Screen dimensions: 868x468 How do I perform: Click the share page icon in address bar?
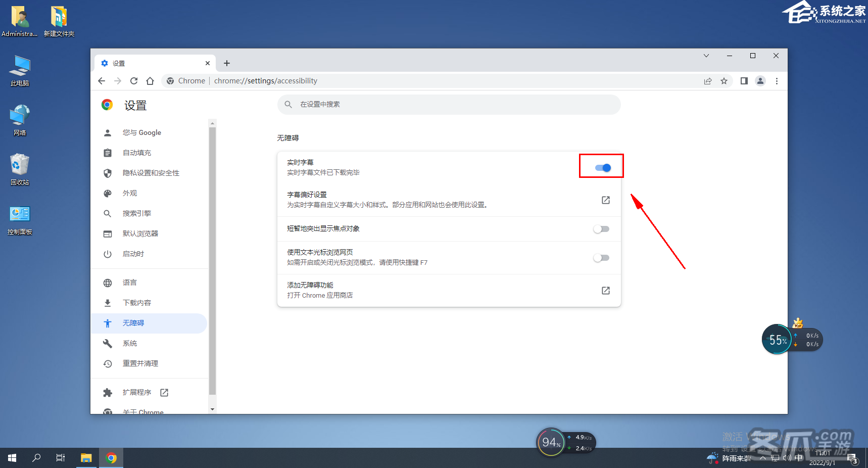(708, 81)
